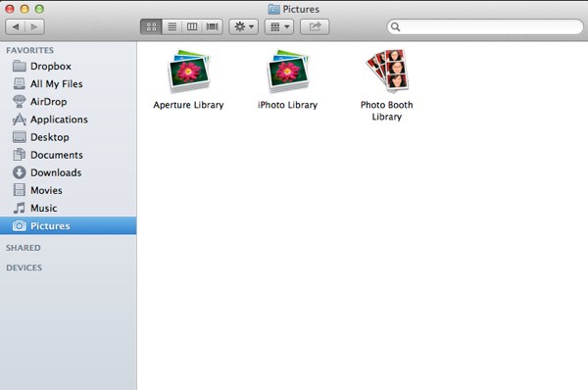Click the Pictures camera icon
This screenshot has height=390, width=588.
click(20, 225)
